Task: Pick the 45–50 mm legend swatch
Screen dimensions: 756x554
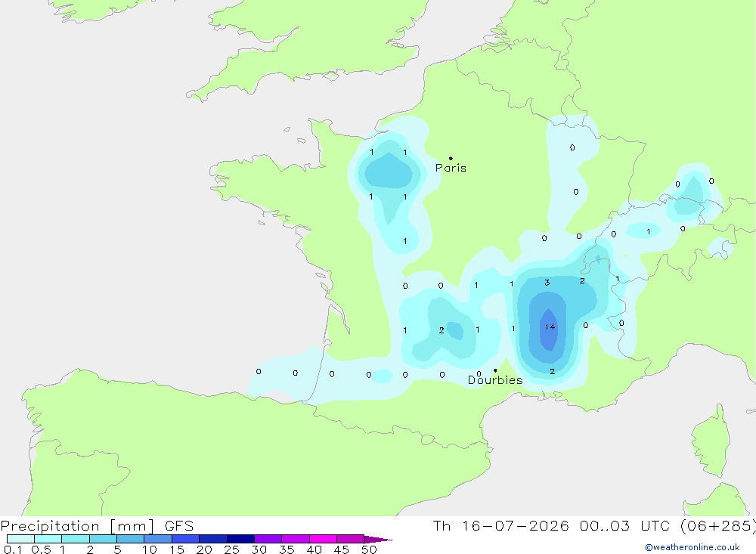Action: [x=351, y=539]
